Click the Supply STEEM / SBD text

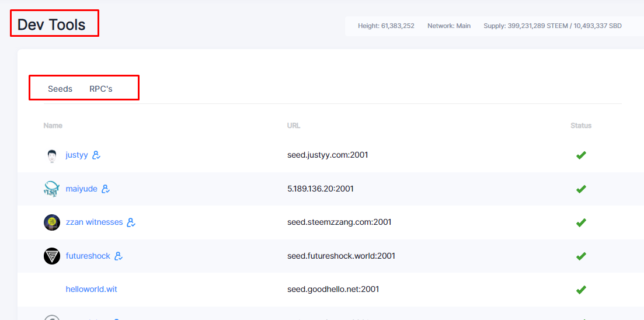(552, 26)
